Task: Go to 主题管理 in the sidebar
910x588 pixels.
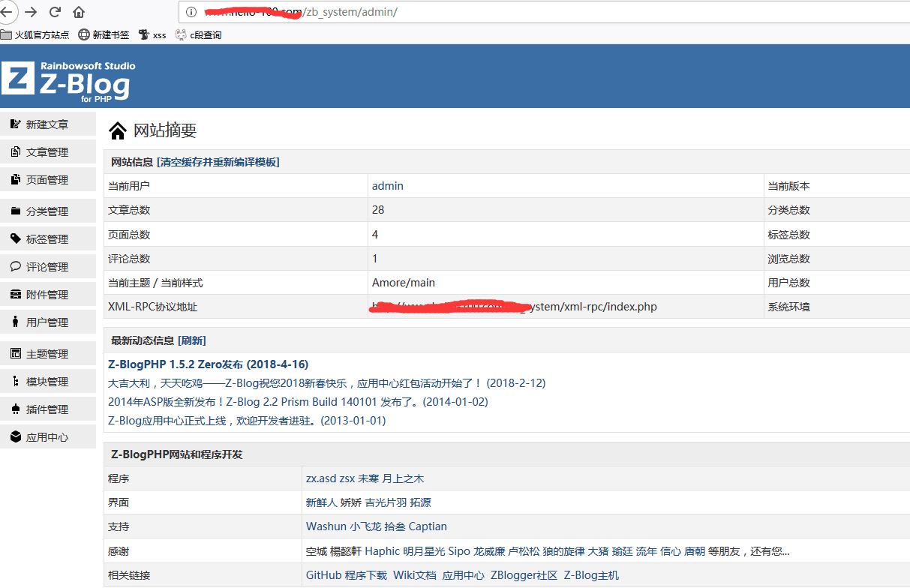Action: click(48, 354)
